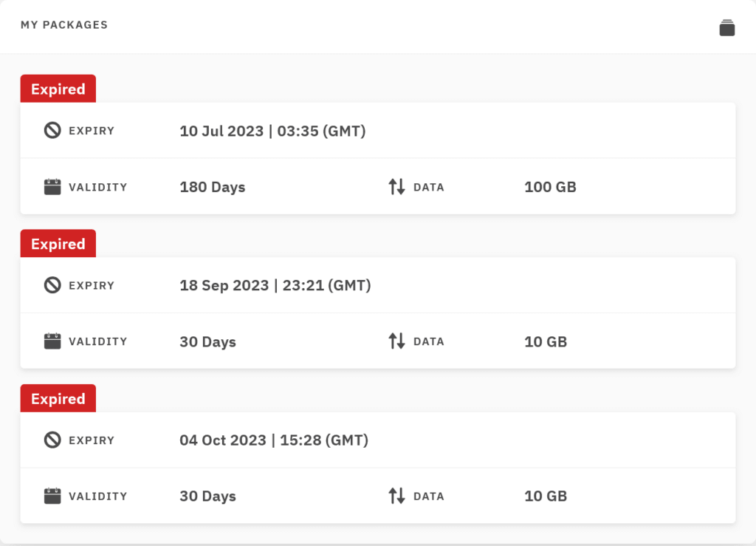Click the data arrows icon in the second package

click(x=397, y=341)
